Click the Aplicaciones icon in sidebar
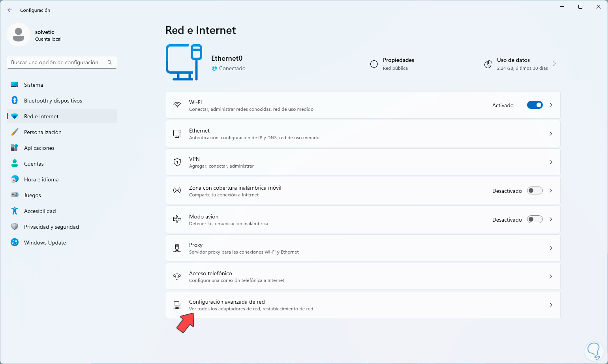The image size is (608, 364). 15,148
